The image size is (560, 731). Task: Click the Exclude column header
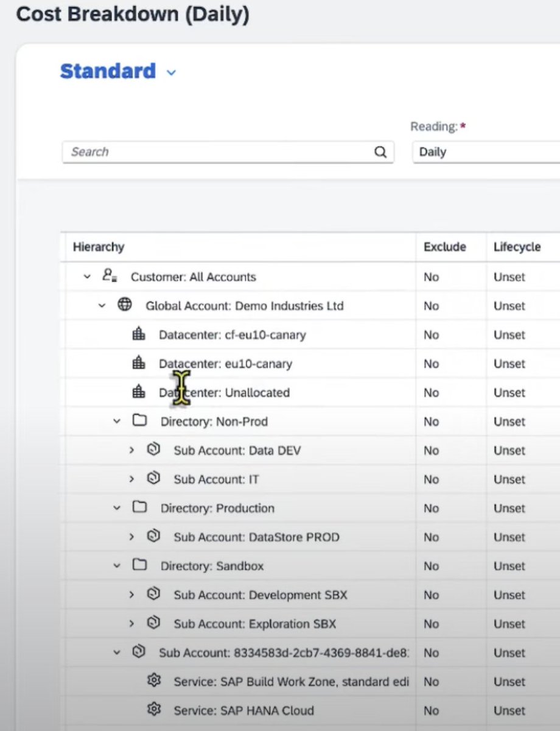445,247
